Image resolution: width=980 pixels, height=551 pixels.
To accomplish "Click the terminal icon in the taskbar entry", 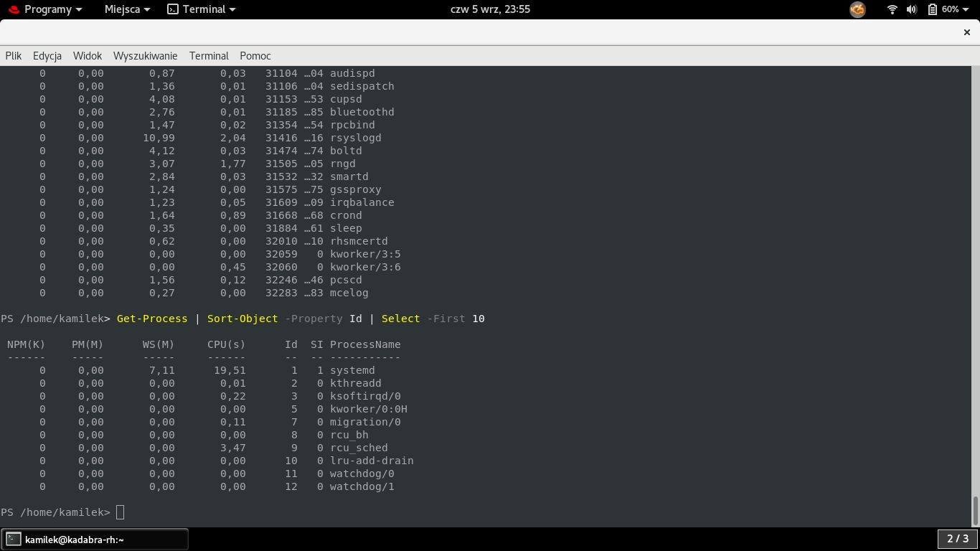I will [x=14, y=539].
